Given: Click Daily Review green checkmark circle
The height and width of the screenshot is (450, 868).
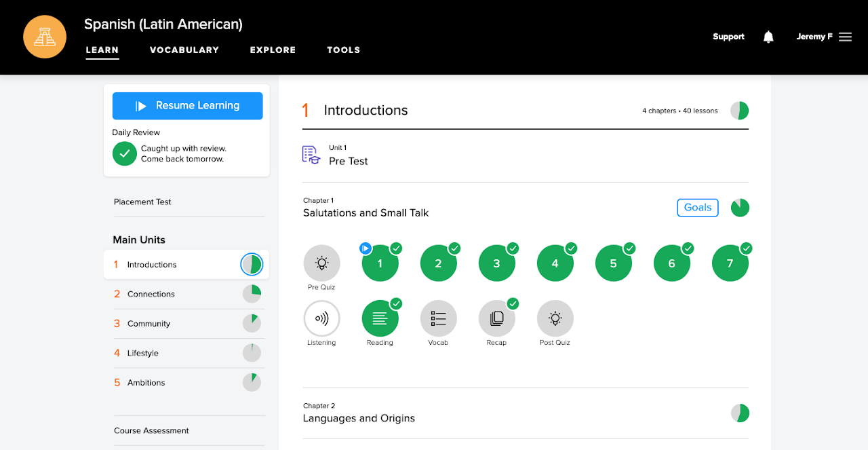Looking at the screenshot, I should coord(125,153).
